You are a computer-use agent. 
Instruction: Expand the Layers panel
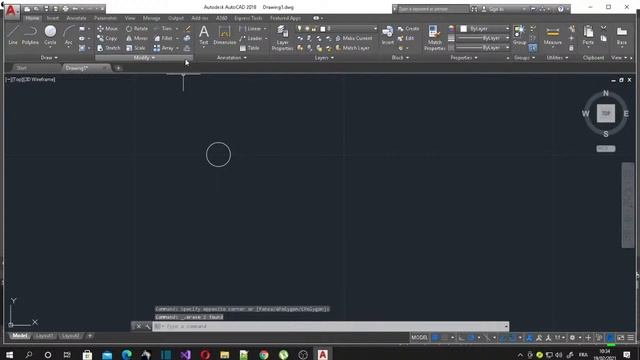(324, 58)
